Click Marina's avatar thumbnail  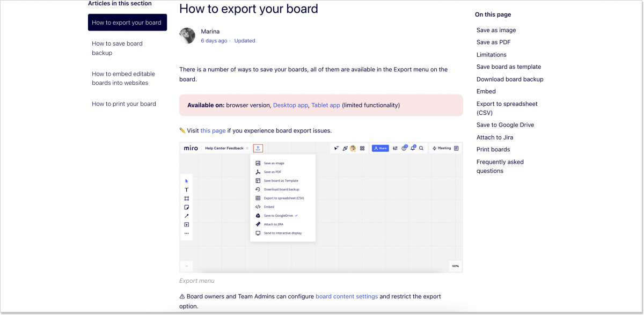[187, 35]
